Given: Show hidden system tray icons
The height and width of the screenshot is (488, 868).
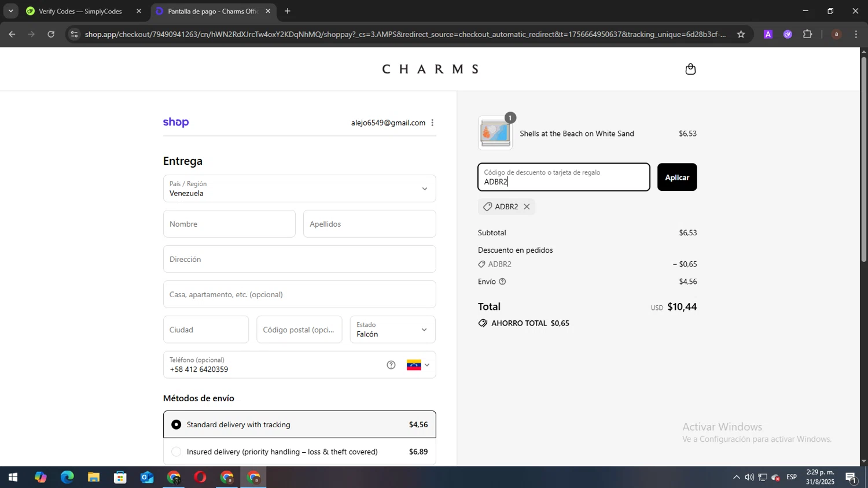Looking at the screenshot, I should [736, 478].
